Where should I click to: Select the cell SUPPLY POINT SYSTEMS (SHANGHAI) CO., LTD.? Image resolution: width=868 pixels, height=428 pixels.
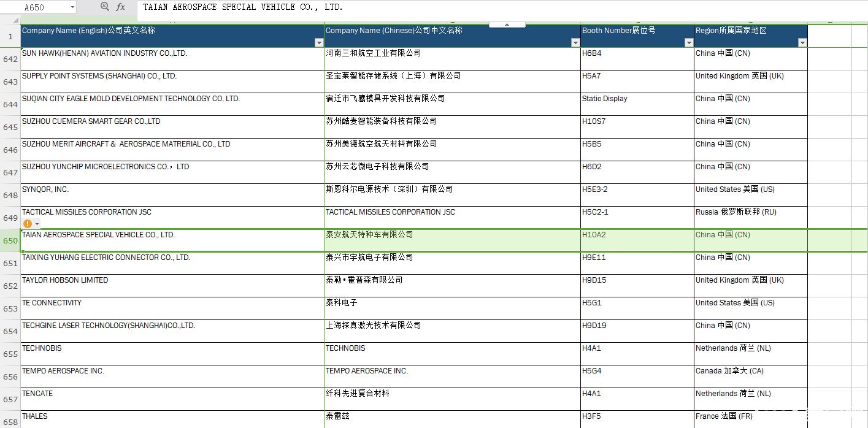(x=172, y=82)
